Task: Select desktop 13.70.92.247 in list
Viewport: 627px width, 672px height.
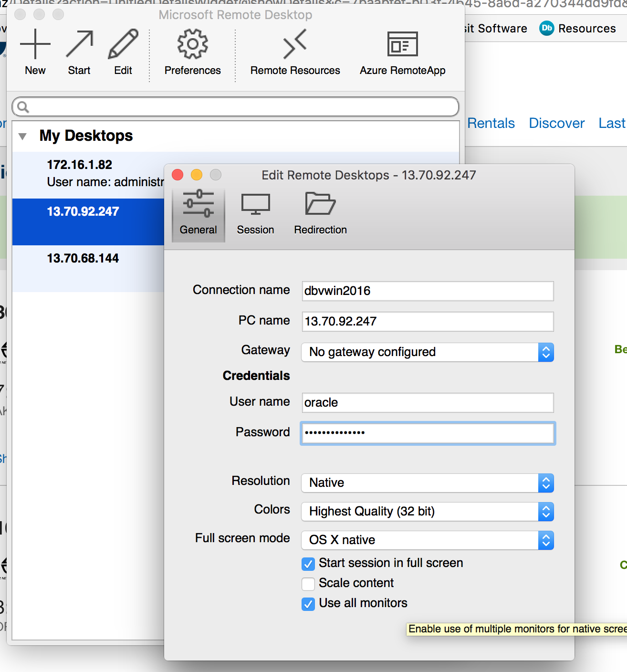Action: click(x=88, y=221)
